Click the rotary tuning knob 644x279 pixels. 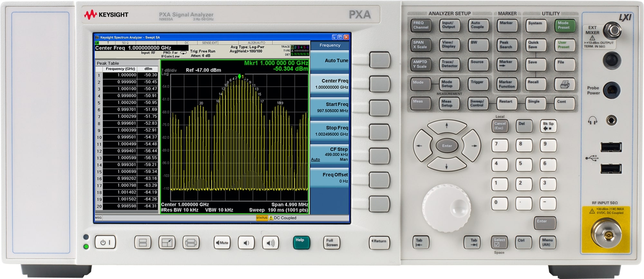click(x=447, y=208)
